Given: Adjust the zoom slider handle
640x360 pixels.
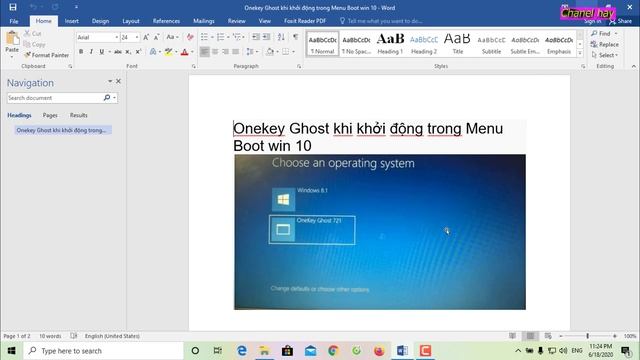Looking at the screenshot, I should [x=587, y=336].
